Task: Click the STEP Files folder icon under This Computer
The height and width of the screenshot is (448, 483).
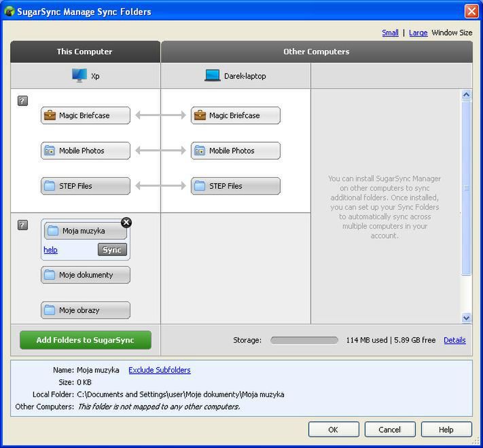Action: (x=50, y=186)
